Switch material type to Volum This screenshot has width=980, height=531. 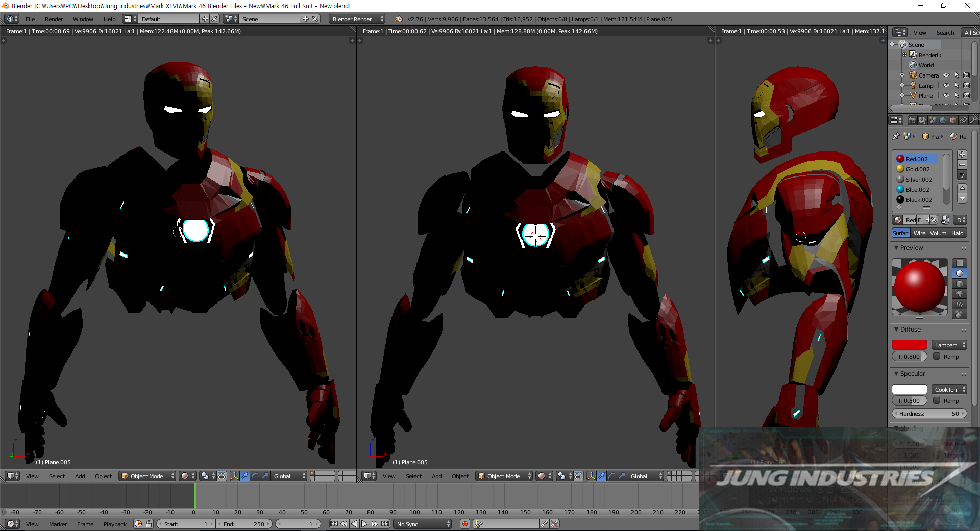(x=938, y=233)
